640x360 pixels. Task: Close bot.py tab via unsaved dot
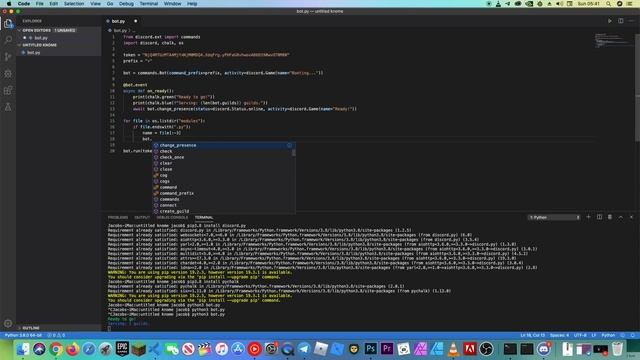click(136, 21)
